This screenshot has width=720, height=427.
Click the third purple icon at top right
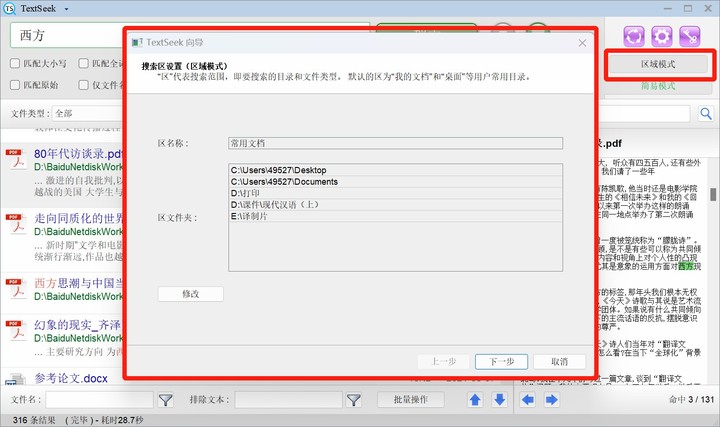(688, 36)
